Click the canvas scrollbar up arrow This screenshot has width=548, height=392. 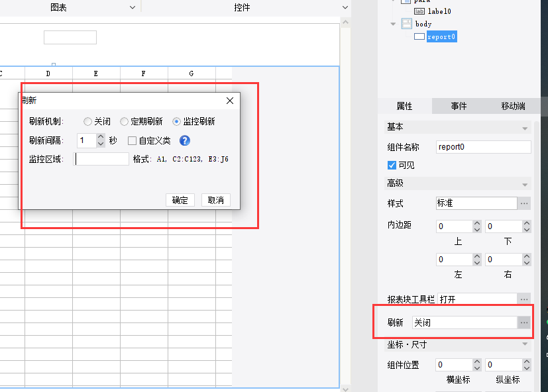pyautogui.click(x=345, y=23)
